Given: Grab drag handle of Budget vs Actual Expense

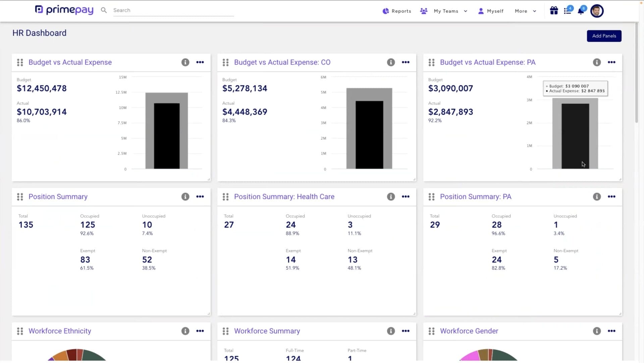Looking at the screenshot, I should coord(20,62).
